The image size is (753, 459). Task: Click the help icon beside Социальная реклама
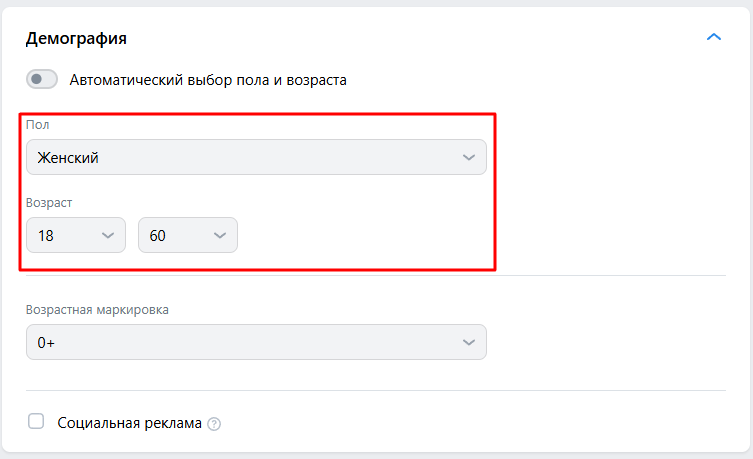click(213, 424)
